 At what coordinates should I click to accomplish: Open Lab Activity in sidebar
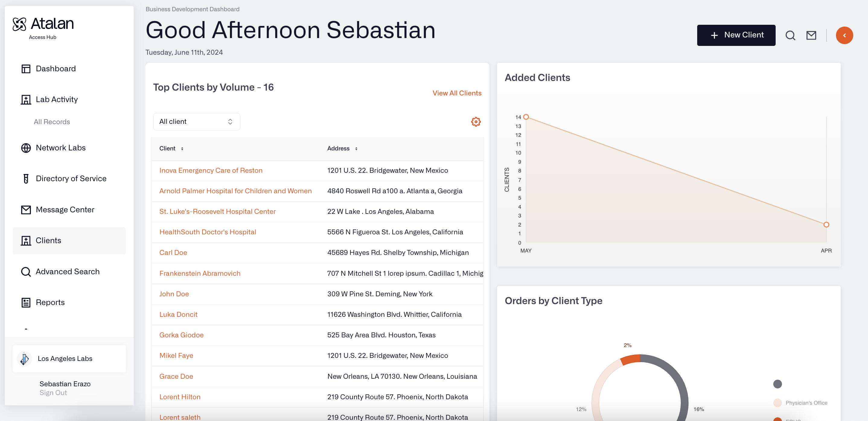[57, 99]
